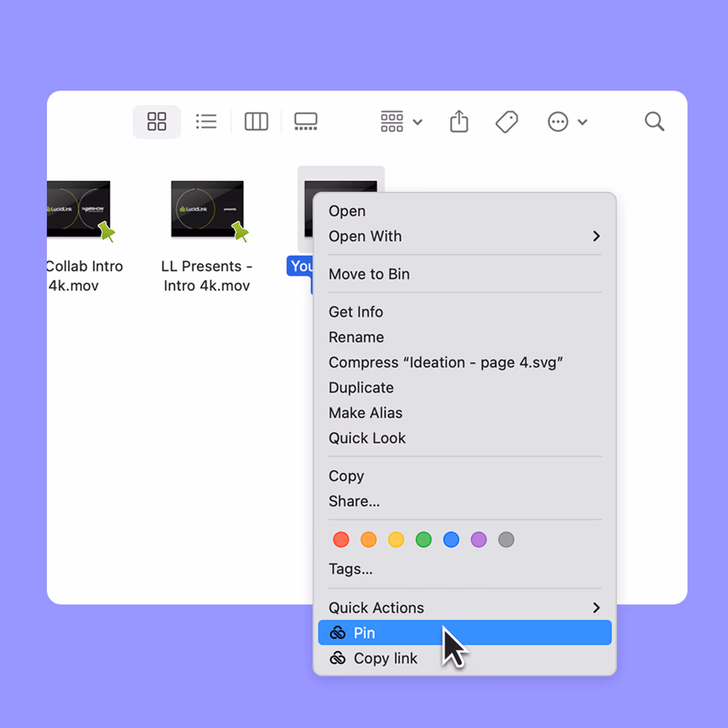Apply the blue color tag
The image size is (728, 728).
click(451, 539)
